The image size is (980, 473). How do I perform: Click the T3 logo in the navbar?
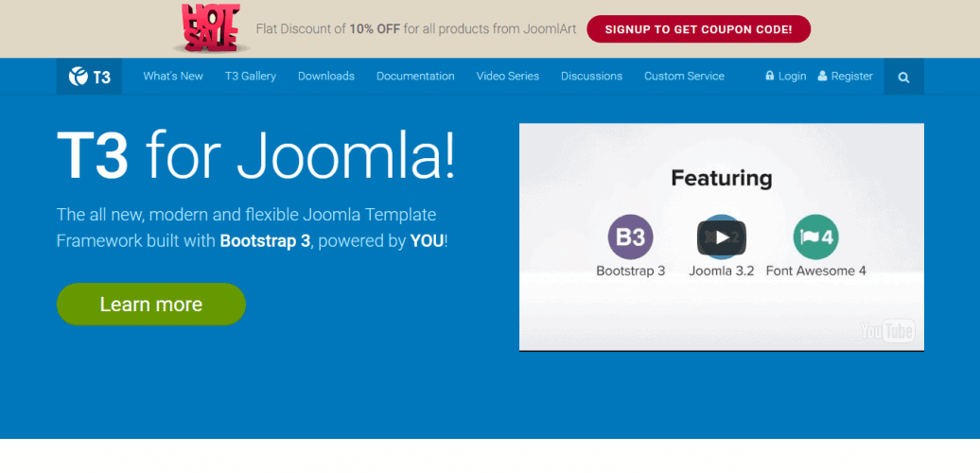pyautogui.click(x=89, y=77)
